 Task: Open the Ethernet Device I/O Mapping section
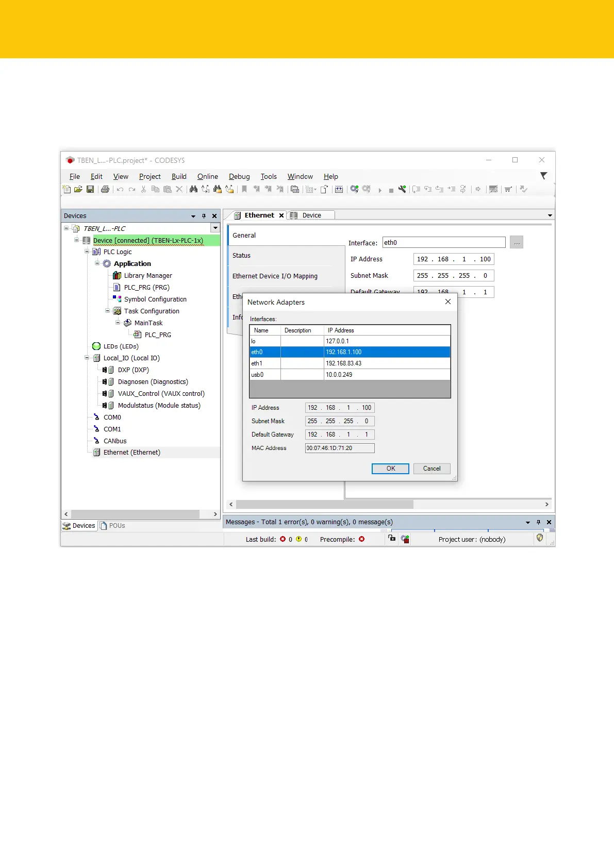(275, 276)
